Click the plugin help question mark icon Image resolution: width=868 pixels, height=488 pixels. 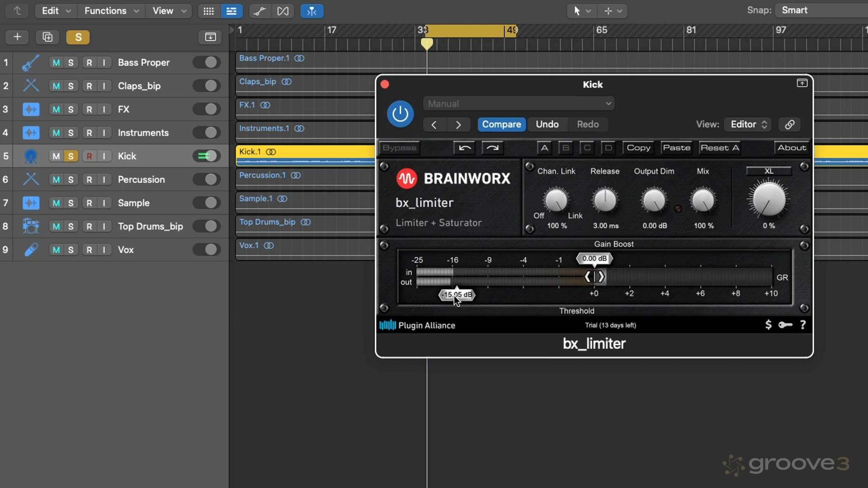click(803, 325)
